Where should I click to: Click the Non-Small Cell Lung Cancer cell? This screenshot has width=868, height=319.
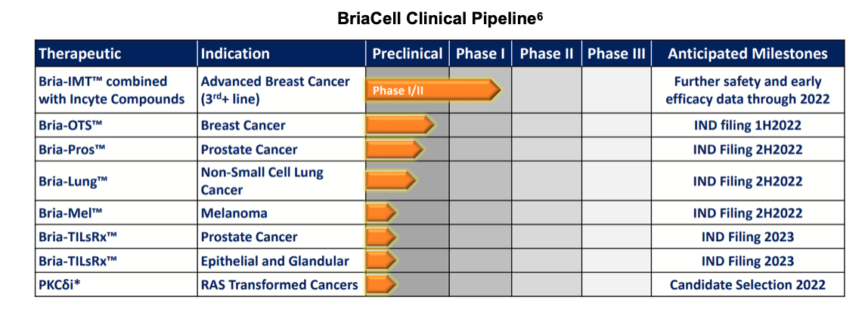(x=262, y=181)
